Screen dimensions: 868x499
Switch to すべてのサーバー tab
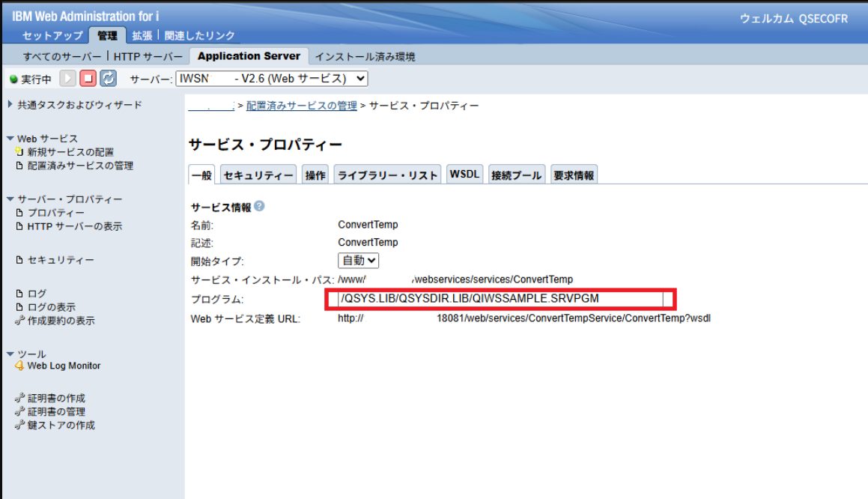click(x=62, y=56)
